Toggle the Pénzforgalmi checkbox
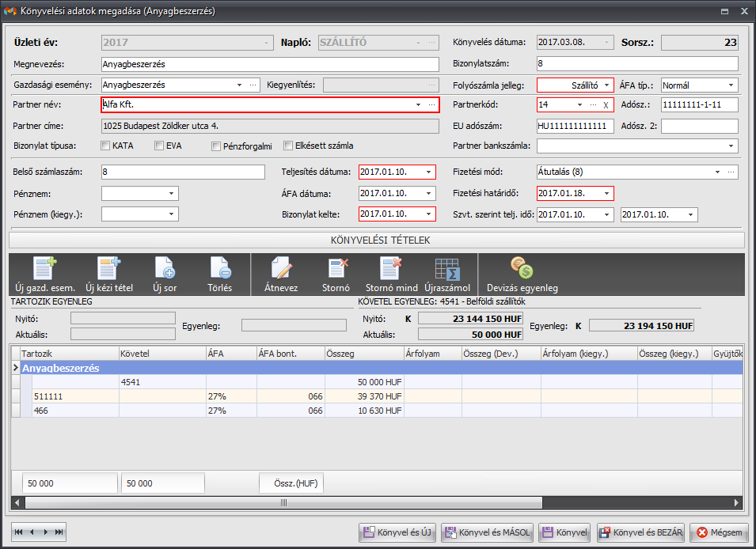This screenshot has width=756, height=549. [x=216, y=146]
